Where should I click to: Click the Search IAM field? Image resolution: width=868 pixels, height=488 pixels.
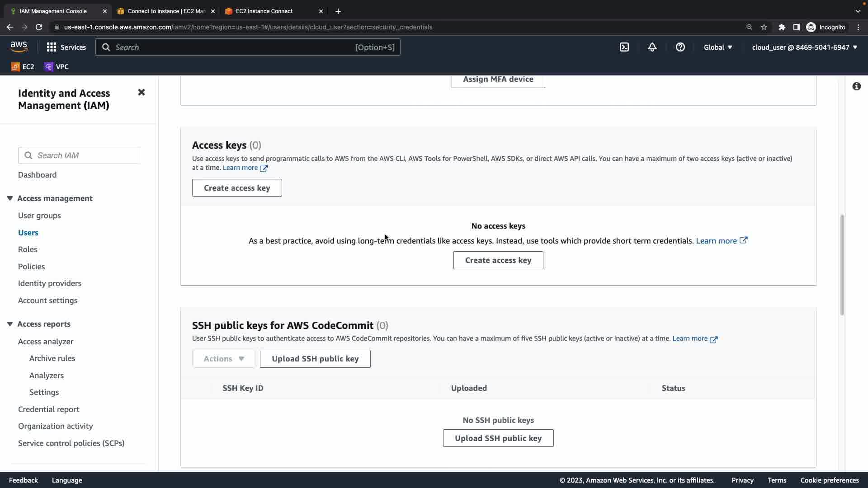click(x=86, y=155)
